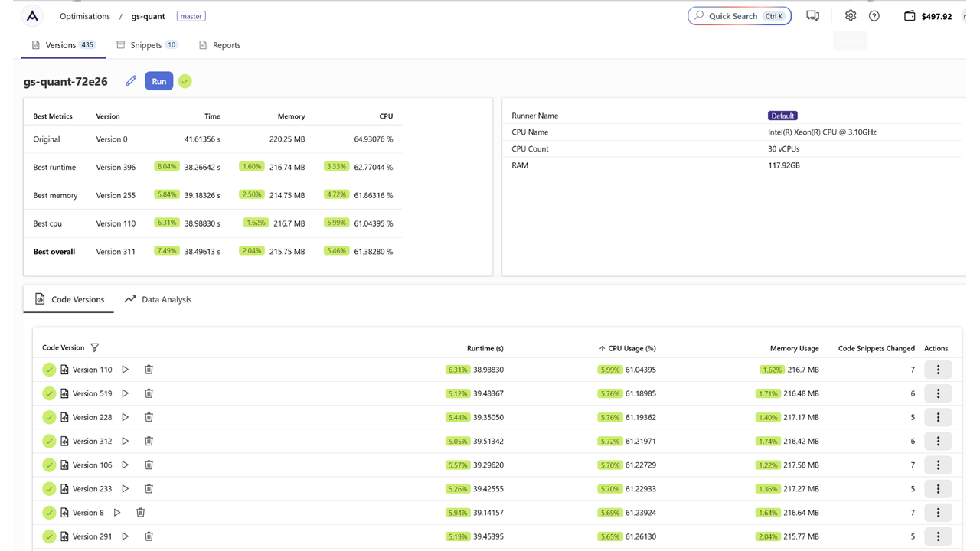
Task: Toggle the green status check for Version 110
Action: [49, 370]
